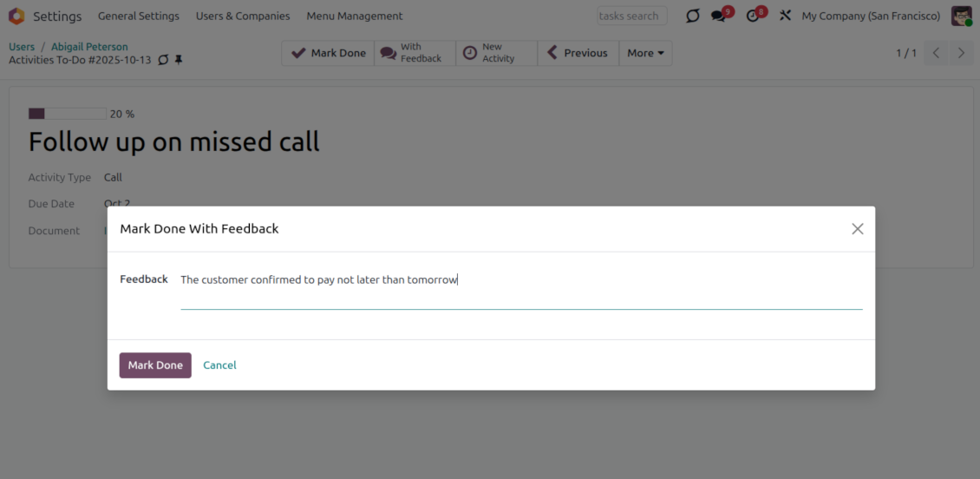Click the bug icon in top bar
Screen dimensions: 980x479
pos(692,16)
